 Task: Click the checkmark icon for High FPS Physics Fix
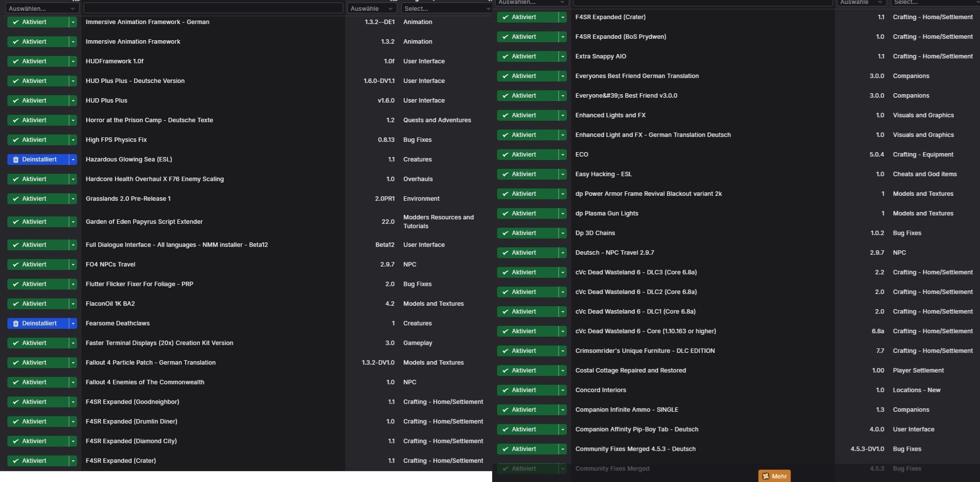(x=16, y=140)
